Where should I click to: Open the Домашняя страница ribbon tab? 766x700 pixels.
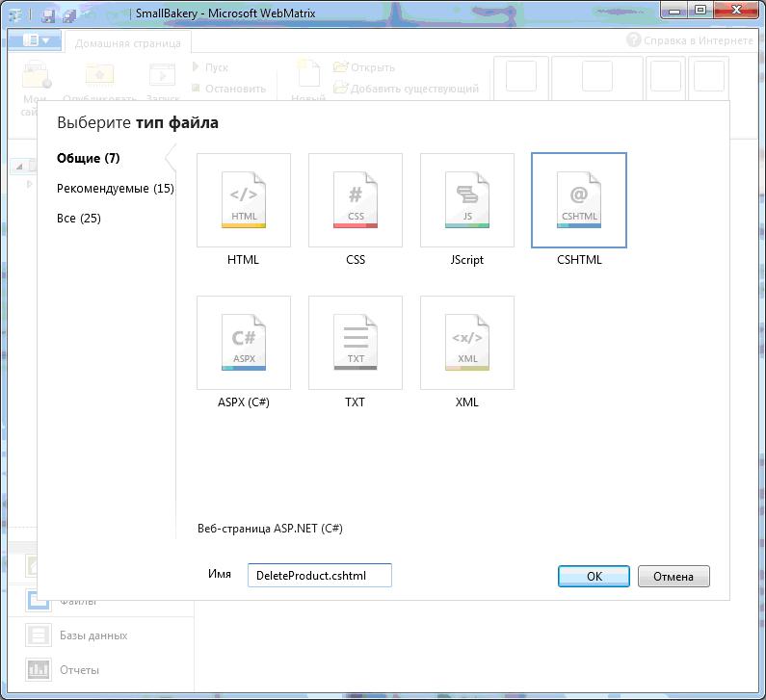pos(128,43)
